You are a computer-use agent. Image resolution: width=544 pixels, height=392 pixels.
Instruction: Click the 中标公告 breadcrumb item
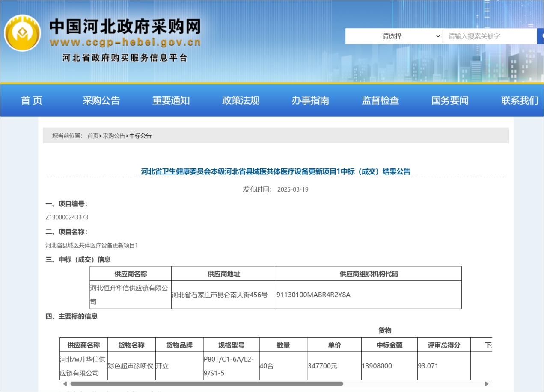coord(140,136)
